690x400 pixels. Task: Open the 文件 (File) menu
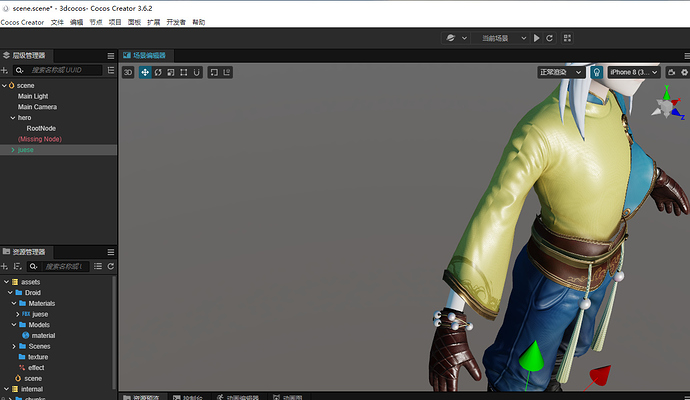(57, 22)
